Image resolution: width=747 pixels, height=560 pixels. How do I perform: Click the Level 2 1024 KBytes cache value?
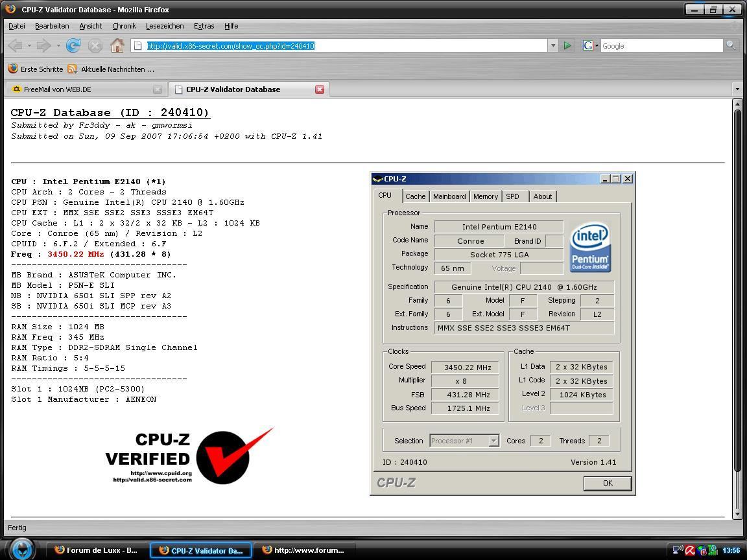coord(582,394)
